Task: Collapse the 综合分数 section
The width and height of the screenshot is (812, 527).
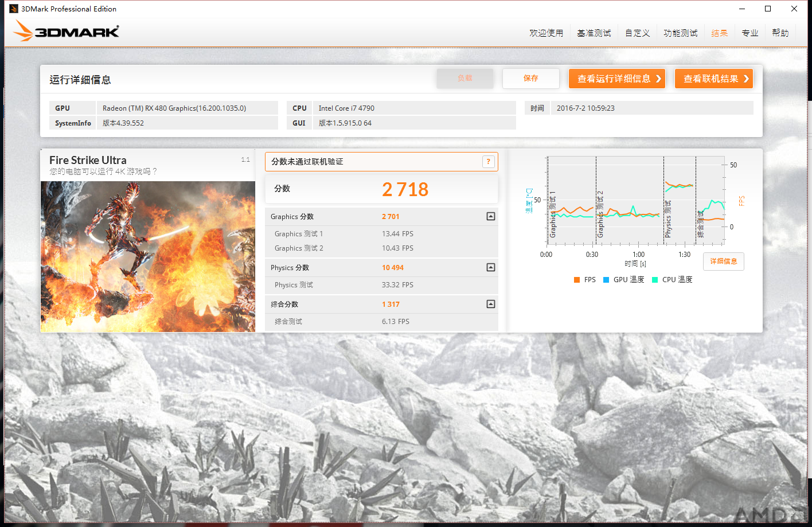Action: [x=491, y=304]
